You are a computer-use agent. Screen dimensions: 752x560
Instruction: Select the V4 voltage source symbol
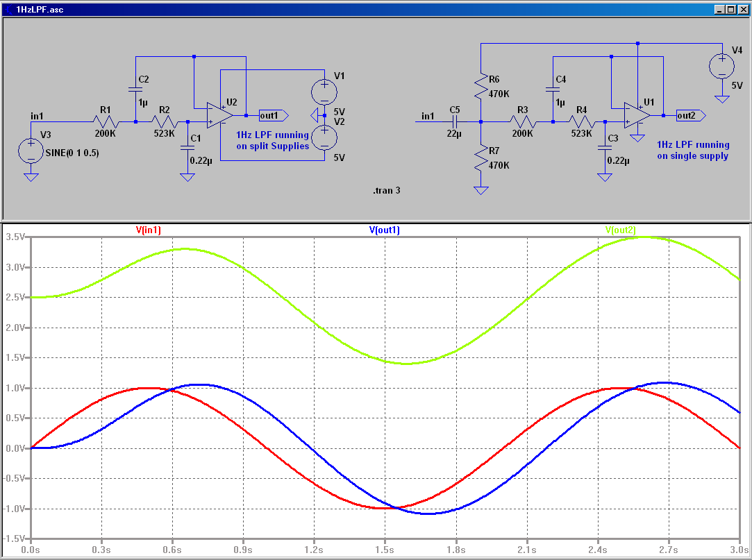pos(721,66)
